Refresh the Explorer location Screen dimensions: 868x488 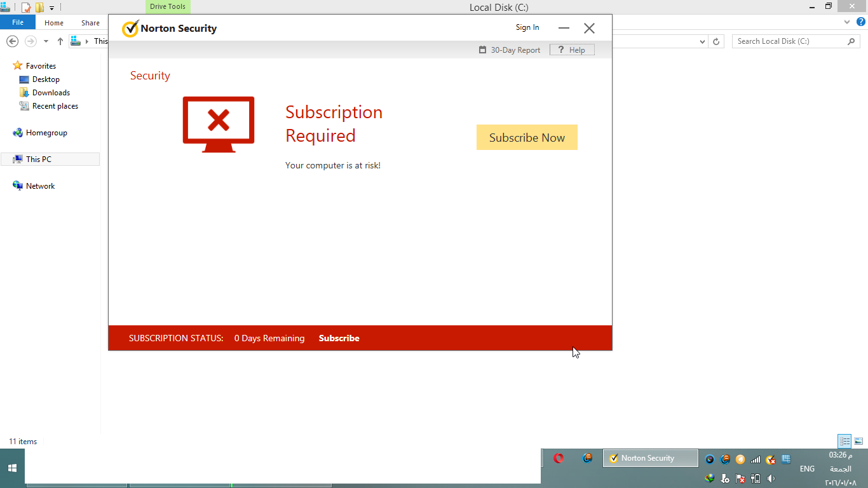[x=716, y=41]
